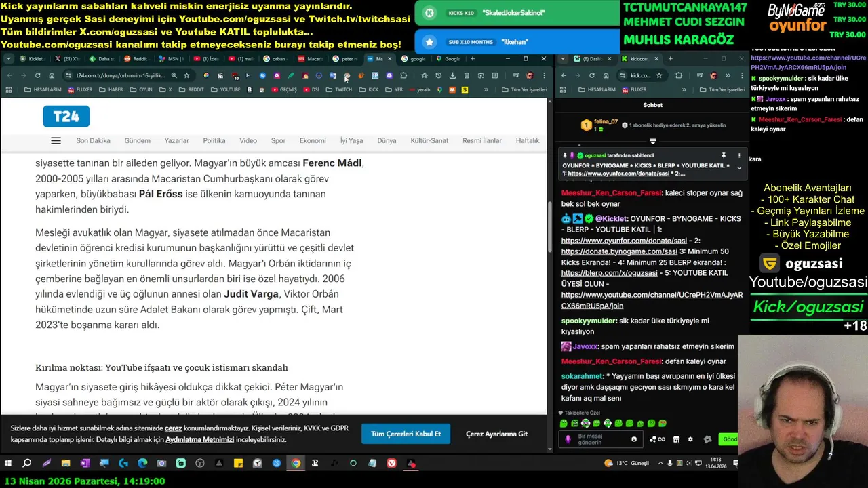Click the Gönder button in chat
The width and height of the screenshot is (868, 488).
tap(730, 439)
